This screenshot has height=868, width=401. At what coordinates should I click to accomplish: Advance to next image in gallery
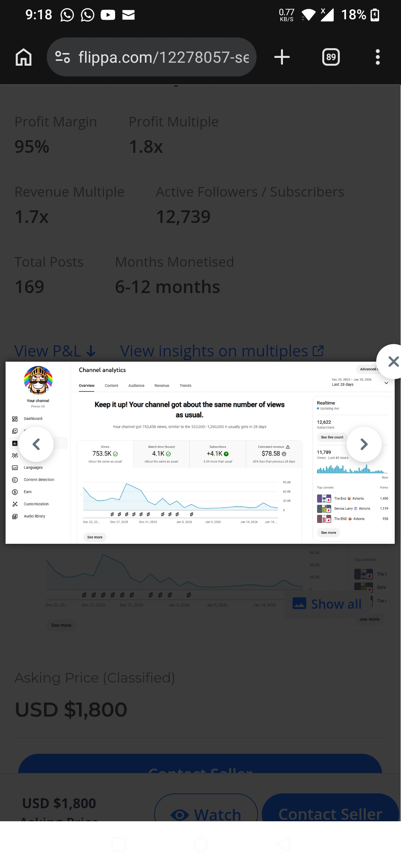click(364, 444)
